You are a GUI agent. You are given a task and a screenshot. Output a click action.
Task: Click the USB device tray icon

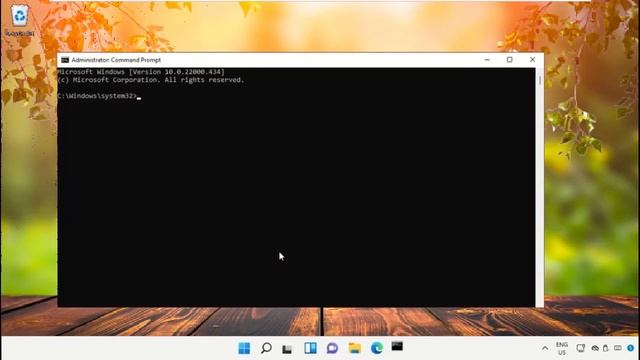coord(606,348)
